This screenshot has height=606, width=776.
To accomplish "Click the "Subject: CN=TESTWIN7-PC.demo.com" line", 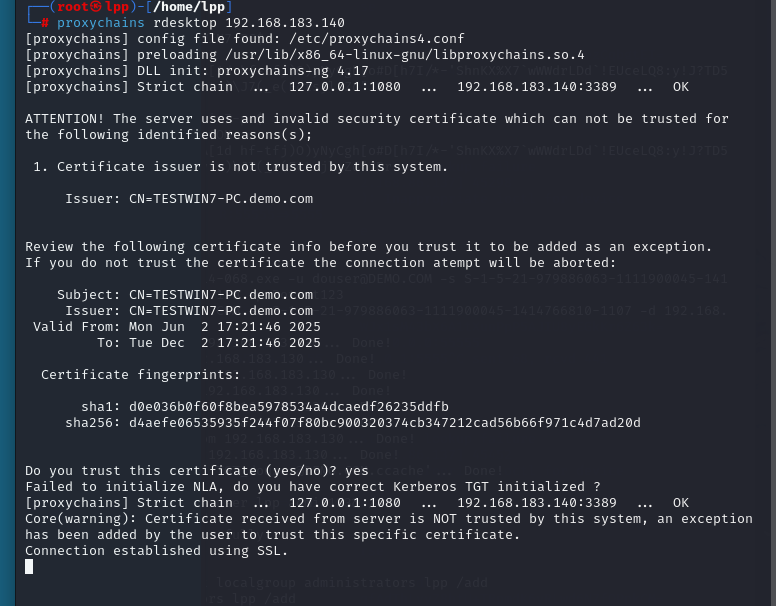I will click(185, 294).
